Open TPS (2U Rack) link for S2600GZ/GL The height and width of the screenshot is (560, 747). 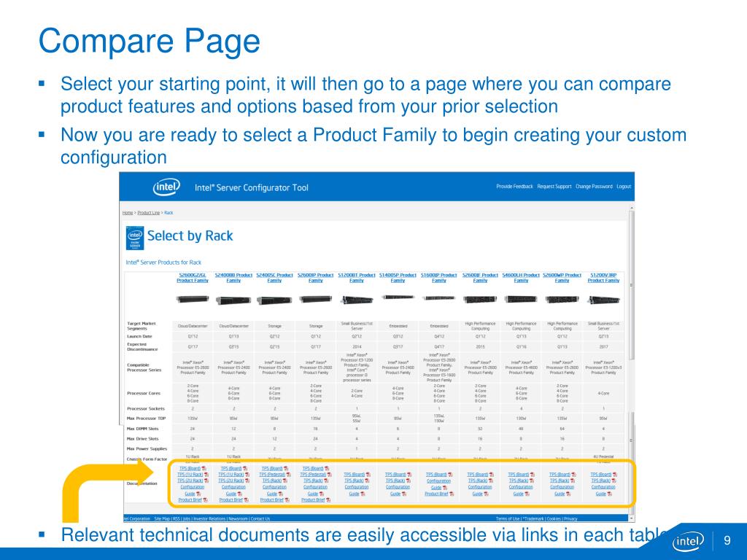190,481
